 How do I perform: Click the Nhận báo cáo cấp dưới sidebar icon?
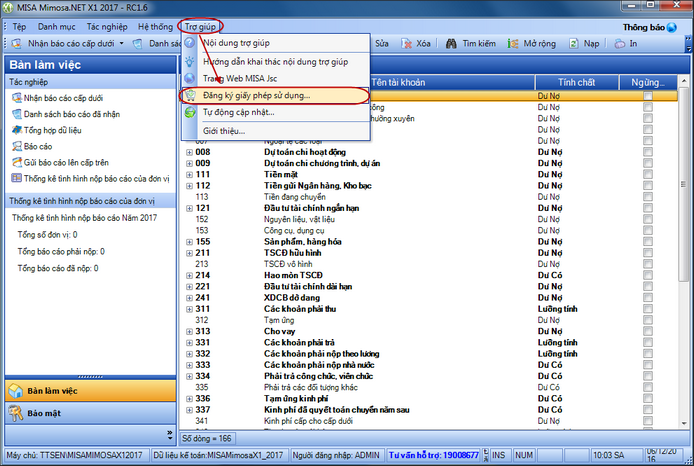17,98
